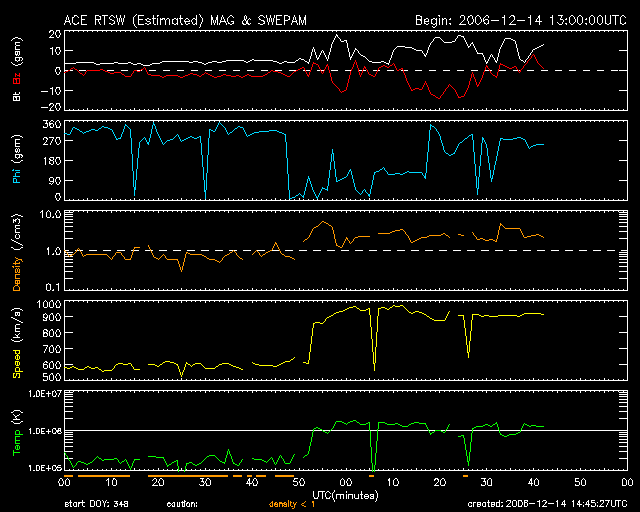Image resolution: width=640 pixels, height=512 pixels.
Task: Click the "700" tick on the Speed axis
Action: 52,349
